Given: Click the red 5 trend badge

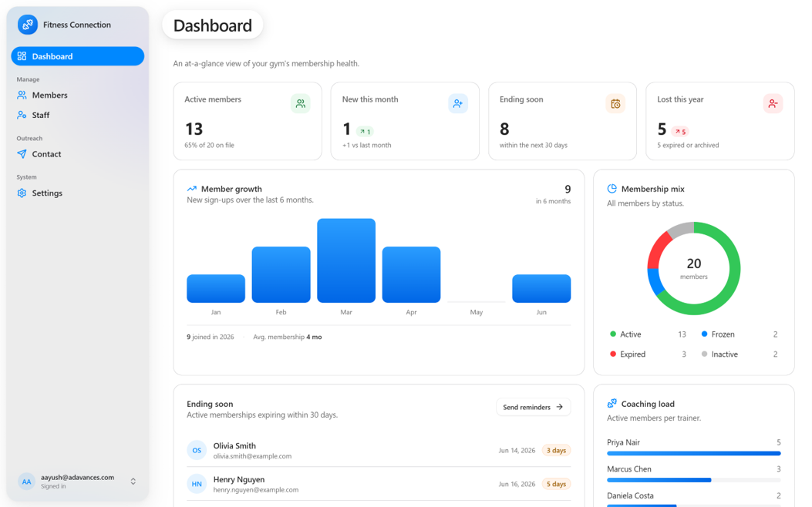Looking at the screenshot, I should (680, 132).
